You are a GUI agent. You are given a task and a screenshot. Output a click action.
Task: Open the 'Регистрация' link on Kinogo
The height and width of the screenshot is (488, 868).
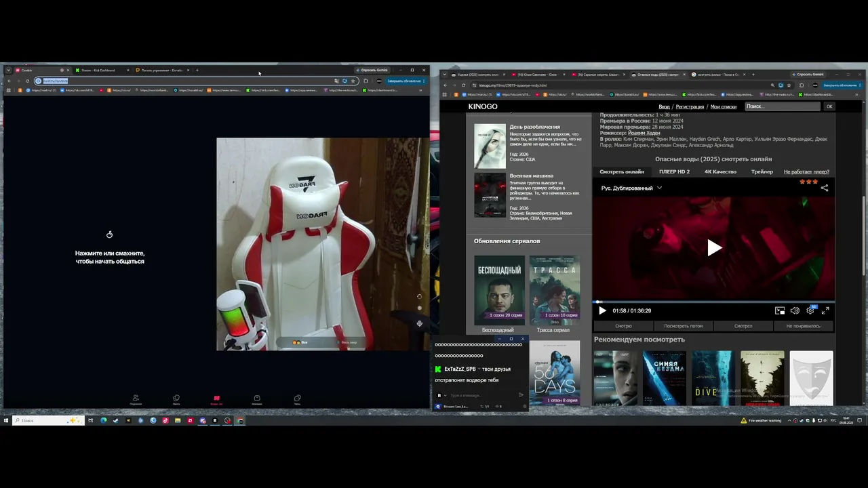(x=690, y=106)
